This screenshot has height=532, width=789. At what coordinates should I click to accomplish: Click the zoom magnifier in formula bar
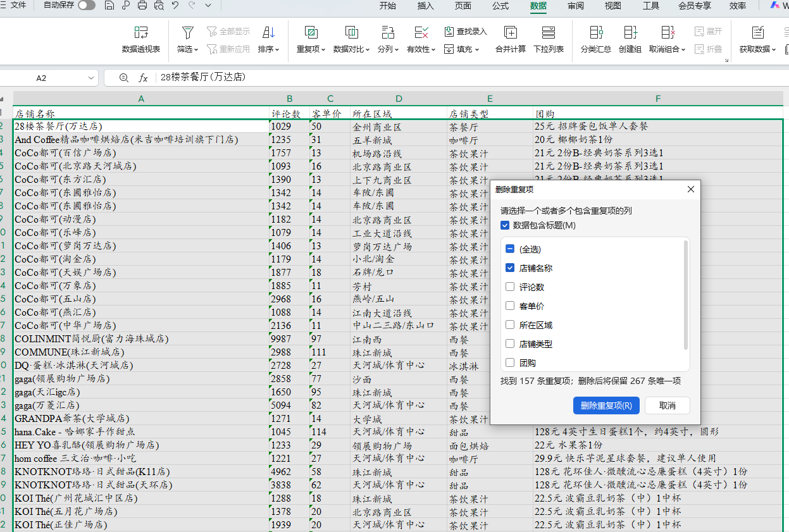124,78
